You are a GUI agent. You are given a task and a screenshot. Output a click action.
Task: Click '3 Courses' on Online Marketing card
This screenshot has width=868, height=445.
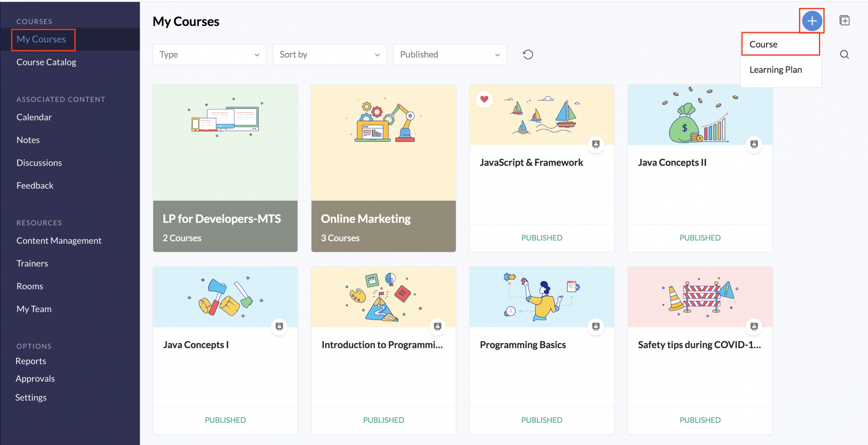340,238
